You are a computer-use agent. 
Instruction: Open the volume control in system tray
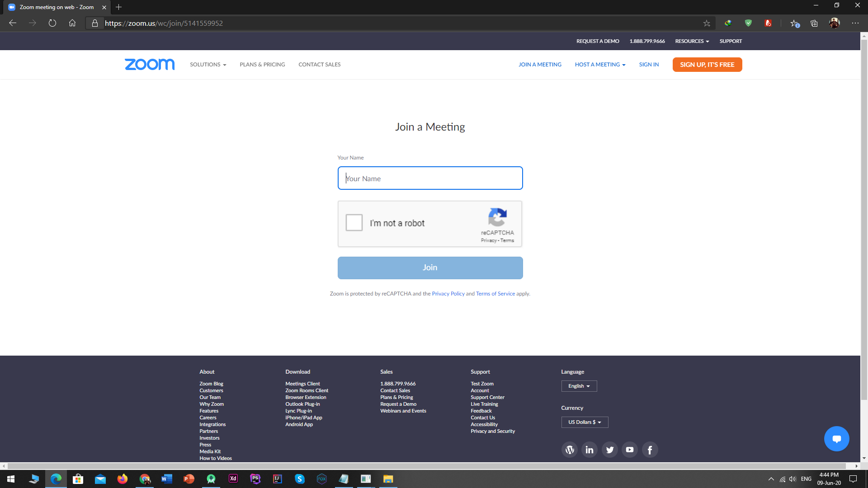(x=793, y=479)
